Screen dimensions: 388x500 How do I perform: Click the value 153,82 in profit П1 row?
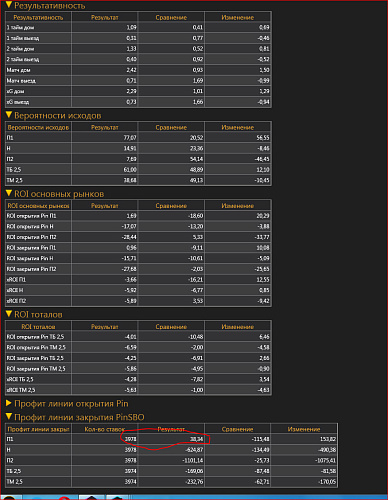pos(328,439)
